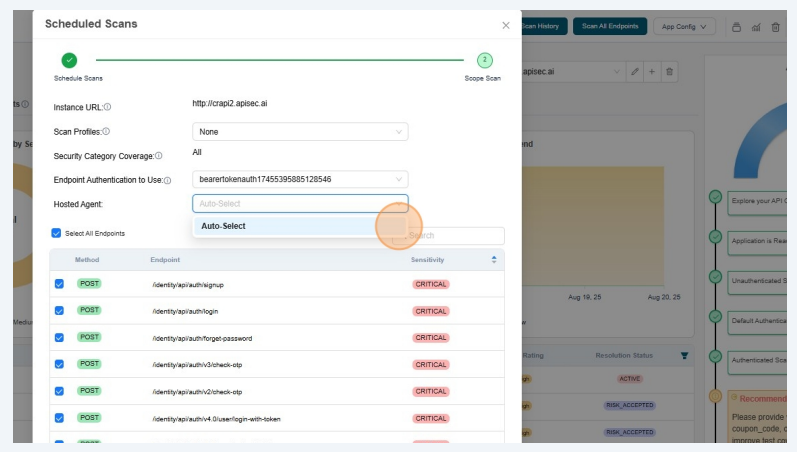Click the Endpoint Authentication info icon
The image size is (797, 452).
167,180
